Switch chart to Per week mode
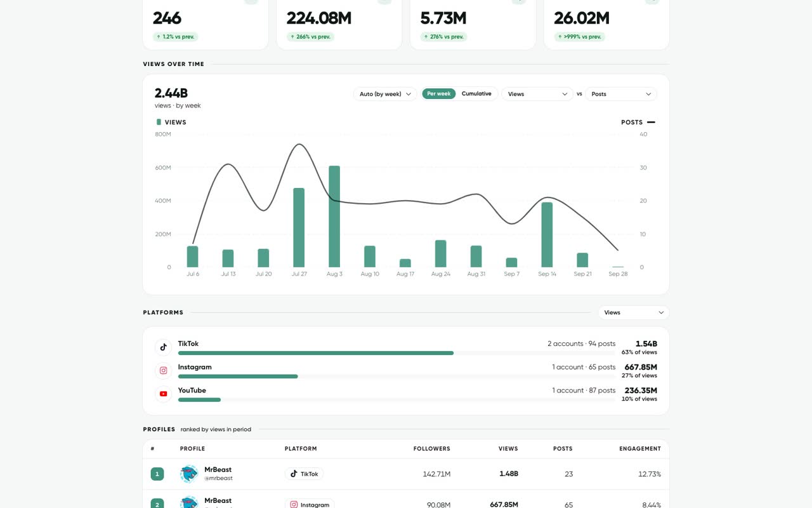 click(x=438, y=94)
